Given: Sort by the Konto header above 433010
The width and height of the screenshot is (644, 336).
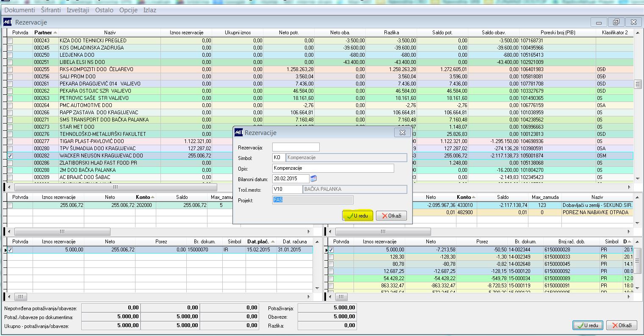Looking at the screenshot, I should [x=466, y=197].
